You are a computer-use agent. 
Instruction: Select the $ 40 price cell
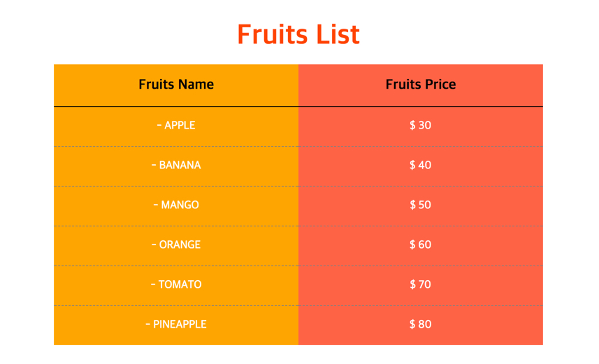(421, 165)
